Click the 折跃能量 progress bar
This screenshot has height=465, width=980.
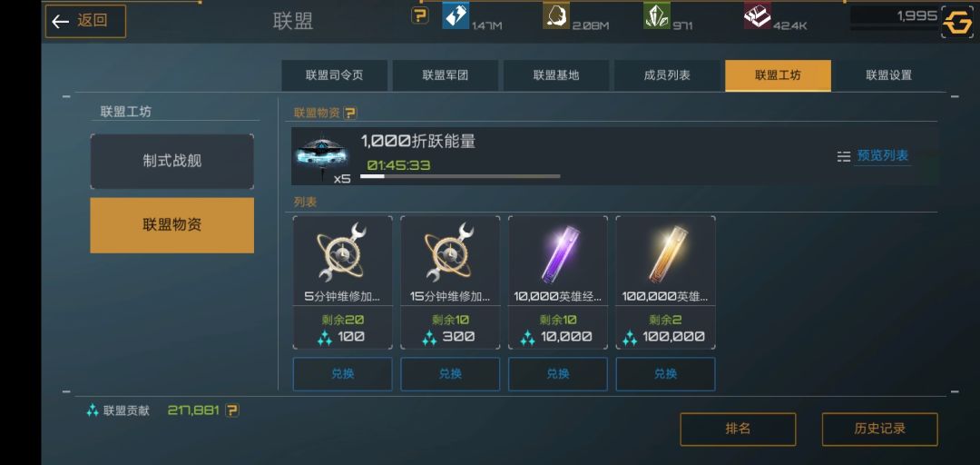tap(460, 176)
